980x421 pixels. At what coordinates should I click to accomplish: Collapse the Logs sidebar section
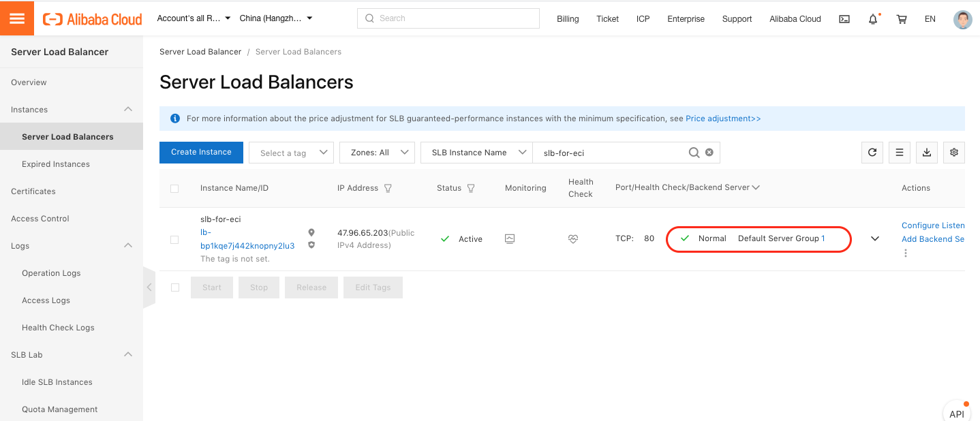pyautogui.click(x=128, y=245)
